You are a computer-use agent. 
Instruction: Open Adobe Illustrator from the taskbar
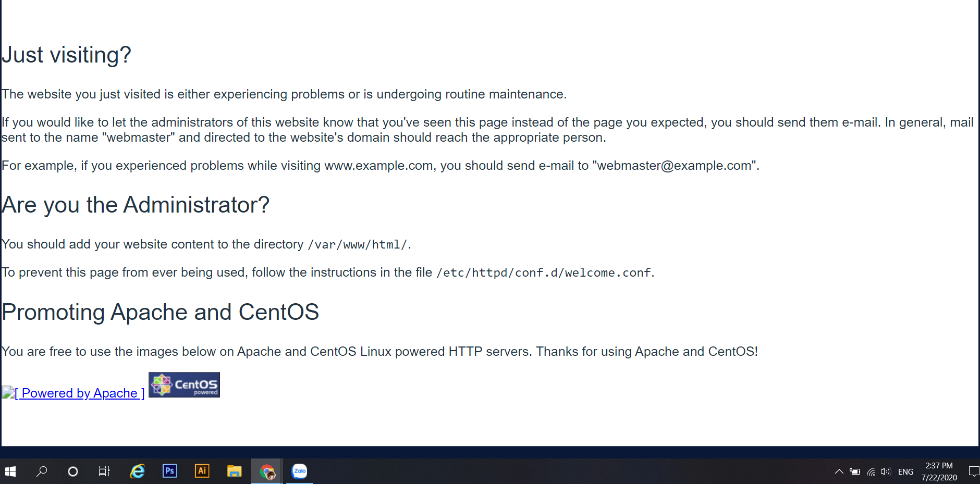[x=202, y=471]
